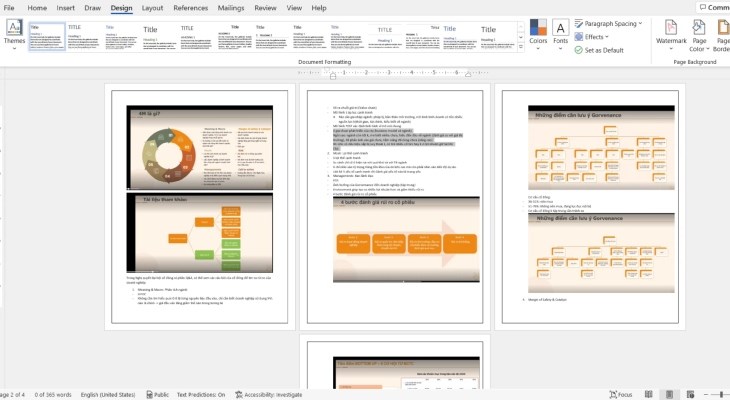Add a Watermark to the page

coord(671,33)
